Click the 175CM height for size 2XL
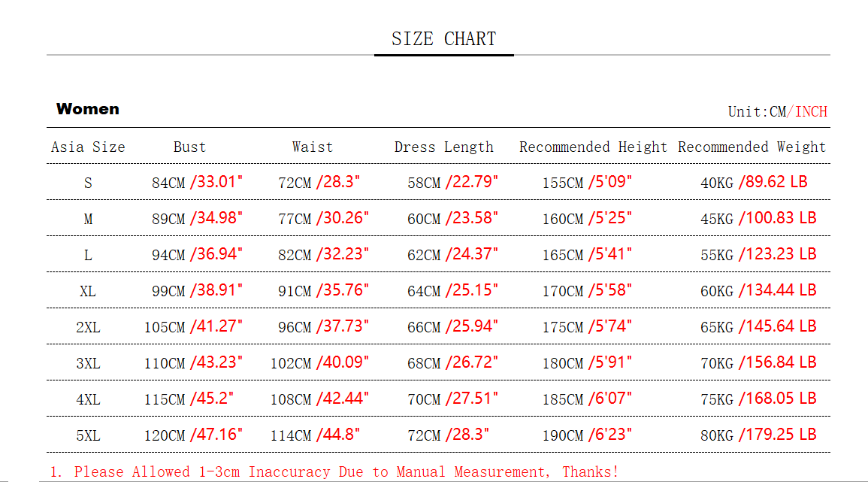The image size is (868, 482). (563, 327)
